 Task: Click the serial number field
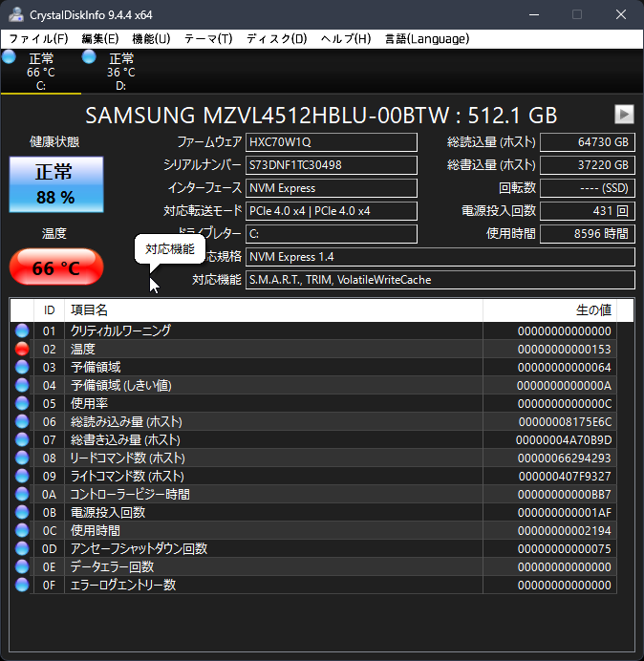tap(331, 165)
